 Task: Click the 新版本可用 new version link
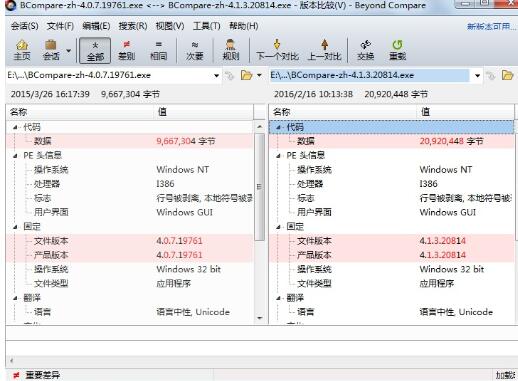pos(491,26)
